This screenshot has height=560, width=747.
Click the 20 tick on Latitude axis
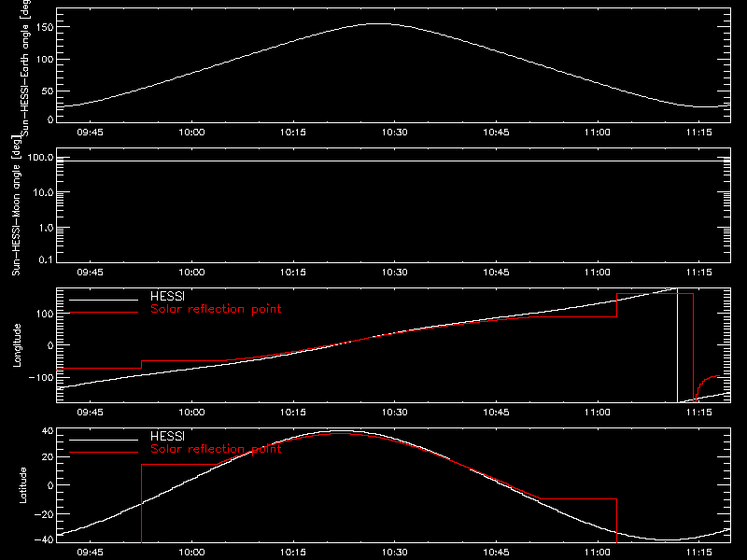(48, 457)
